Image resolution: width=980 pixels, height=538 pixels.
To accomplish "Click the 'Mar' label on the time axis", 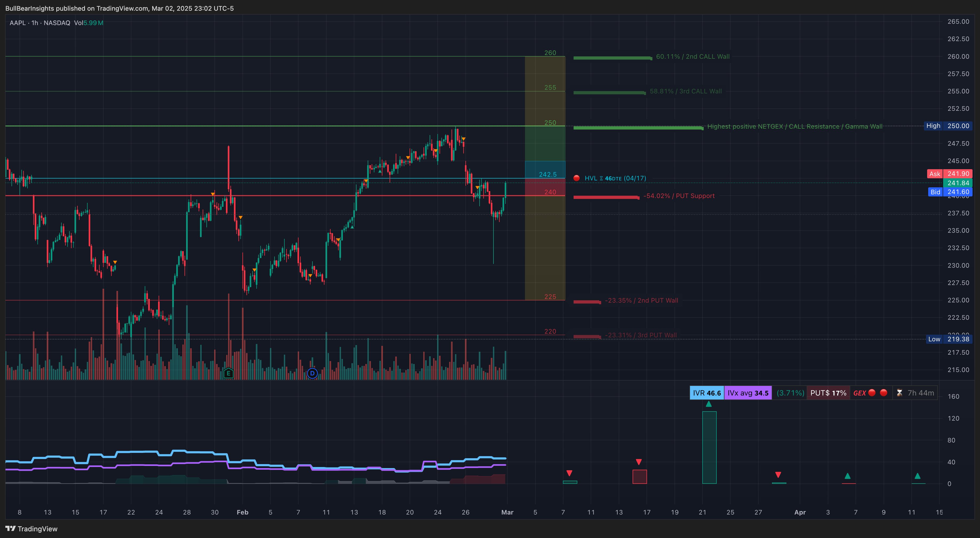I will (x=507, y=512).
